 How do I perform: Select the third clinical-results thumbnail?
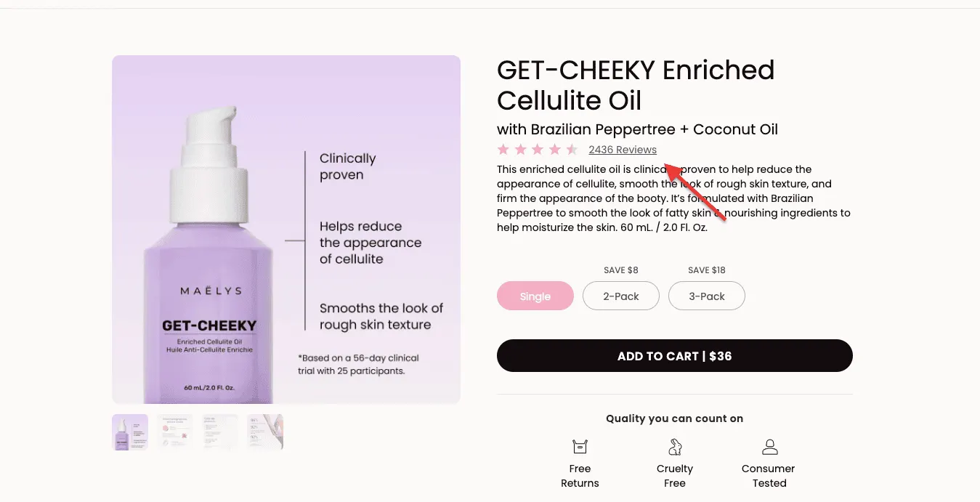point(219,432)
